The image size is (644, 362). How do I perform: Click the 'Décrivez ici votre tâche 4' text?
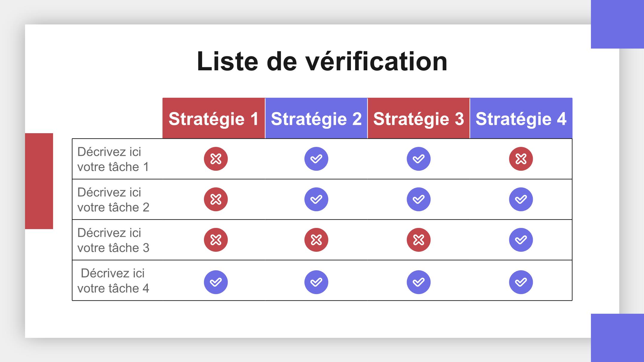pyautogui.click(x=113, y=281)
